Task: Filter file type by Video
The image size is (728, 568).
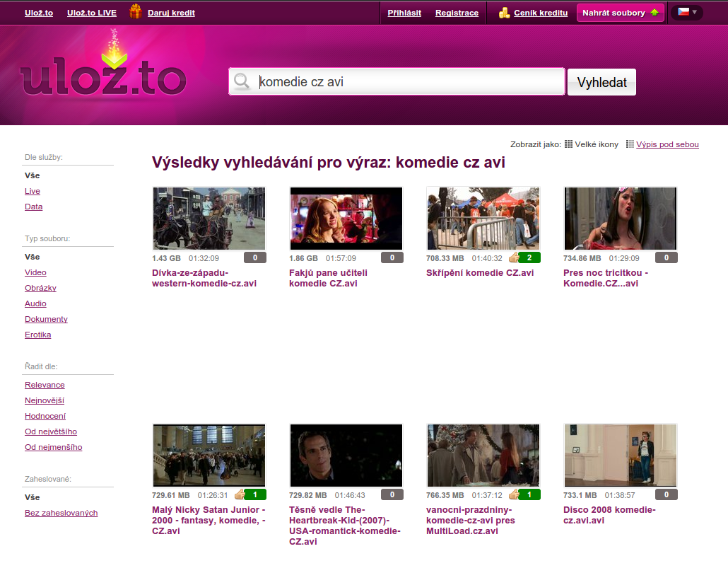Action: pyautogui.click(x=35, y=272)
